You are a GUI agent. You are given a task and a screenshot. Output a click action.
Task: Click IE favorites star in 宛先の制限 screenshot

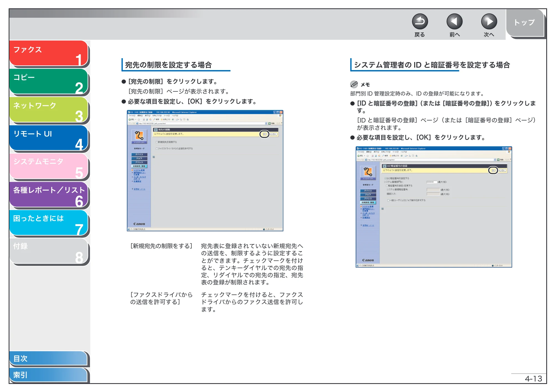162,119
